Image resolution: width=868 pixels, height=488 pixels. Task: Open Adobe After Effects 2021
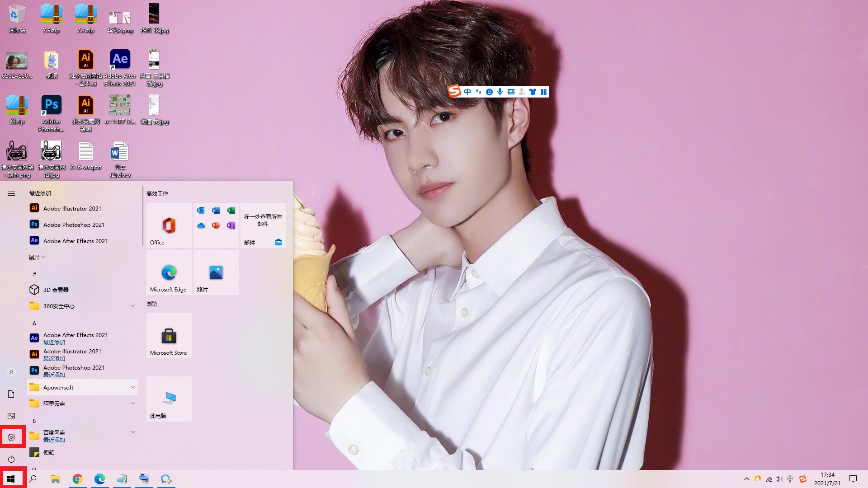click(x=75, y=241)
